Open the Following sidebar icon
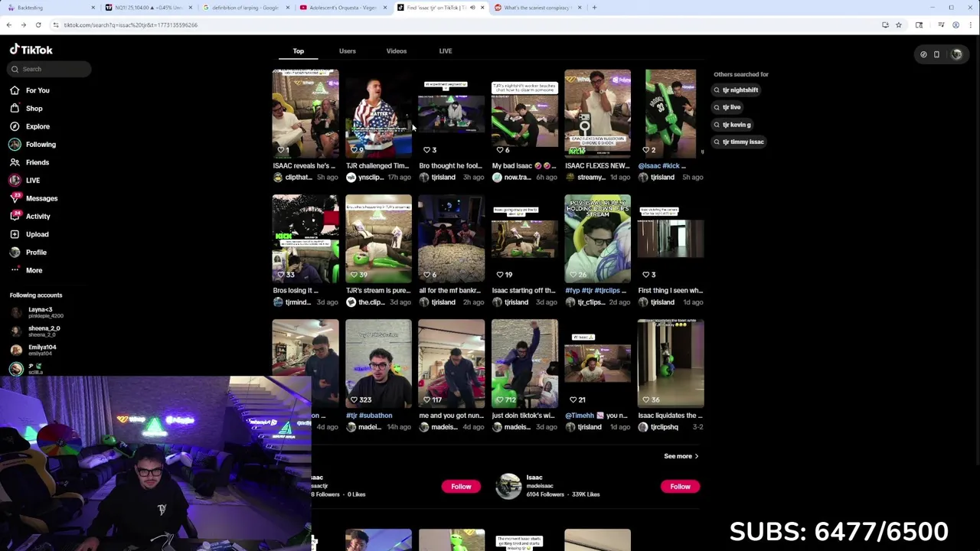 15,145
